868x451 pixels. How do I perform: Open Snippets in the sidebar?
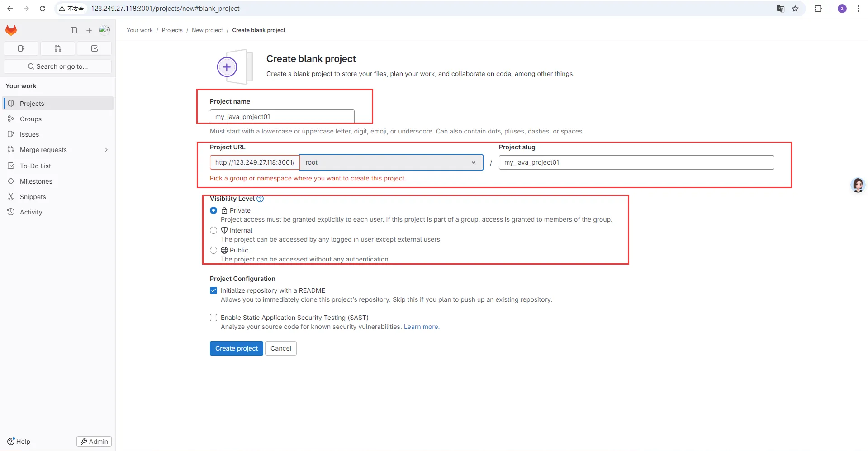[x=58, y=197]
